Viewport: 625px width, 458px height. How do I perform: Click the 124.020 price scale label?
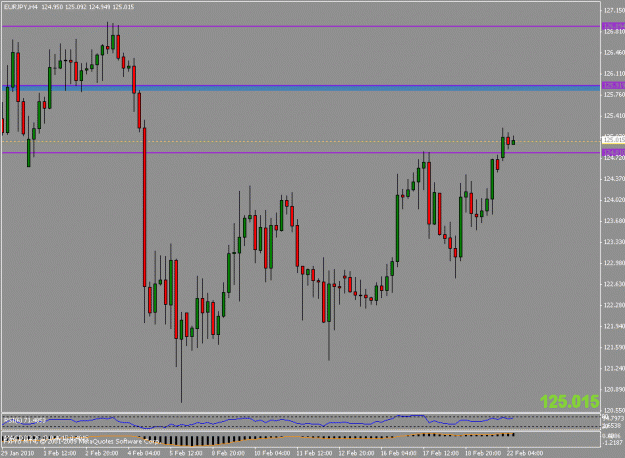pos(614,200)
